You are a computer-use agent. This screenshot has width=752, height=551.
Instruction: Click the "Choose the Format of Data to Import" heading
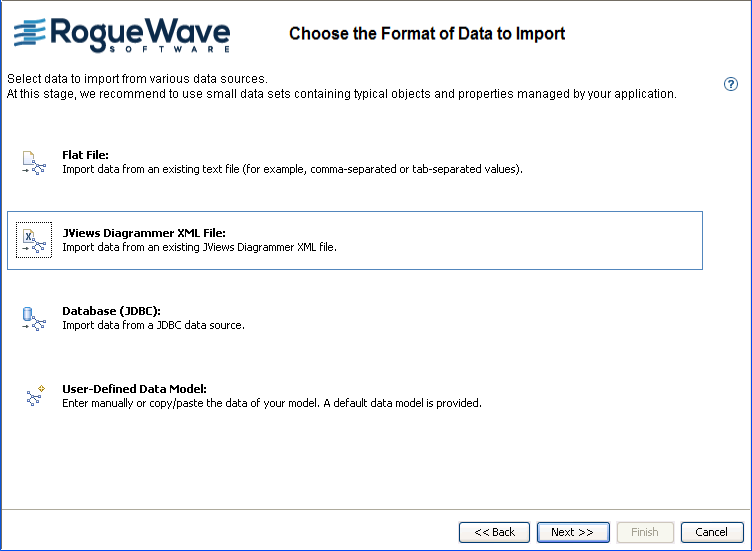(x=427, y=34)
